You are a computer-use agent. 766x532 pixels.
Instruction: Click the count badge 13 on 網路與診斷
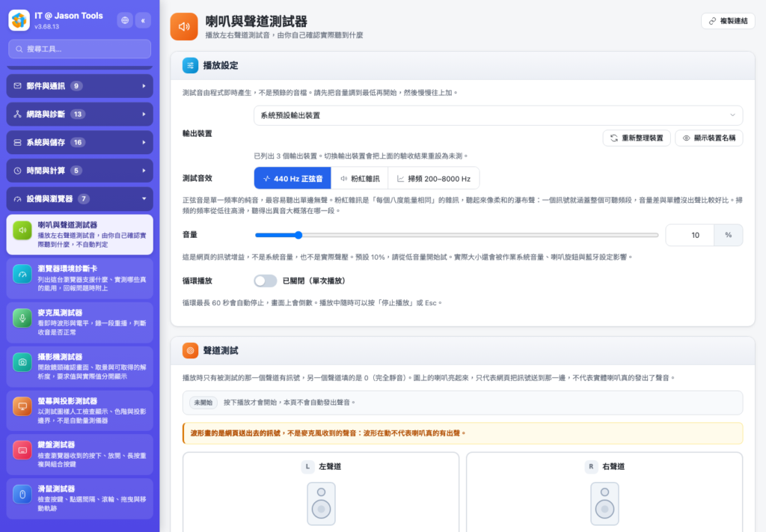(78, 114)
